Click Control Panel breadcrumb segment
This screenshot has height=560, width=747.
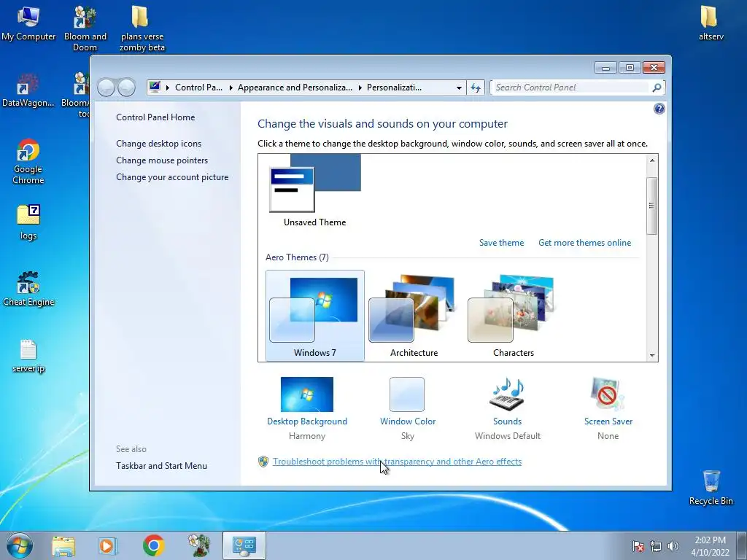tap(198, 87)
